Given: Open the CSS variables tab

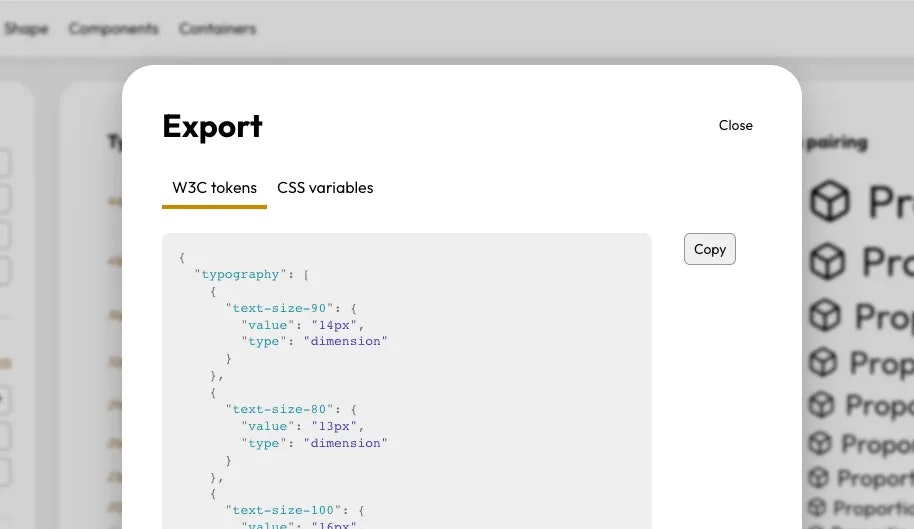Looking at the screenshot, I should (325, 188).
